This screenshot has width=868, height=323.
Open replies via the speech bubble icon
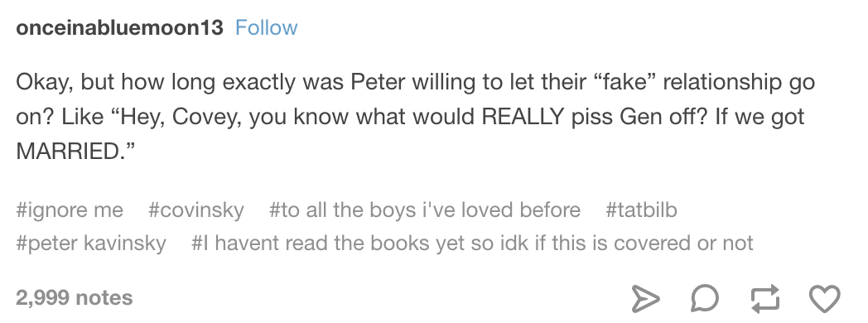(706, 299)
